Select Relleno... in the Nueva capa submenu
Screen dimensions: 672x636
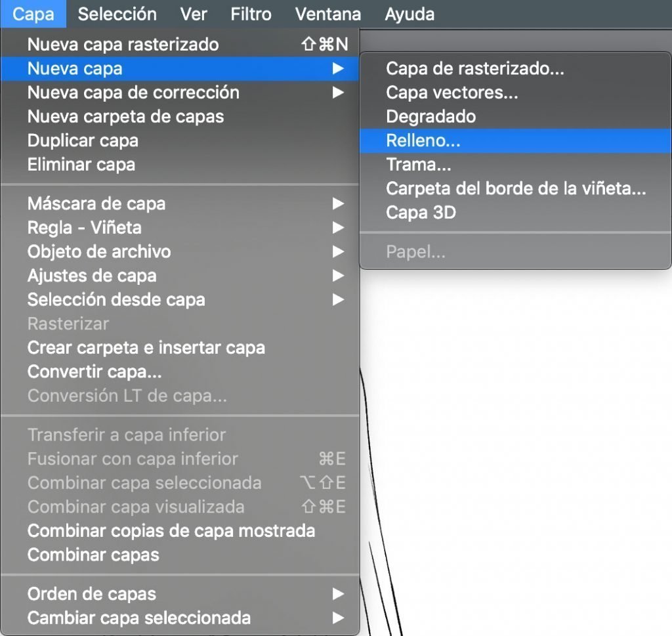(516, 140)
